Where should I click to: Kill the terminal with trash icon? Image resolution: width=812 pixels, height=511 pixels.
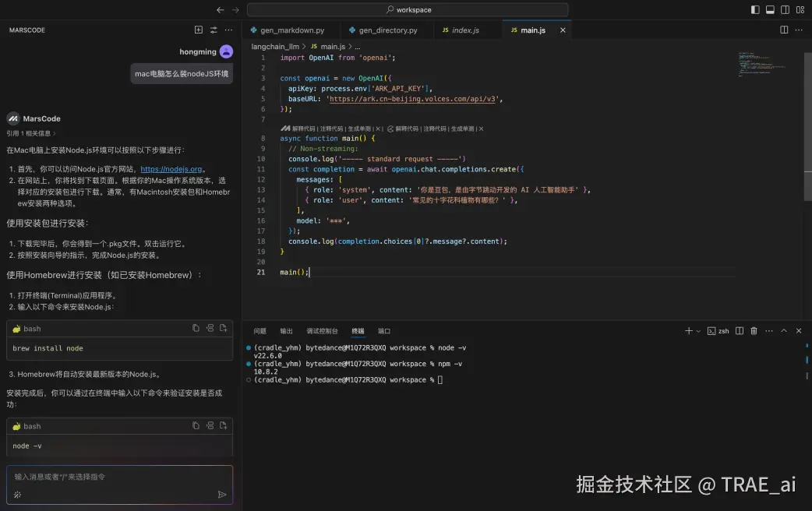click(754, 331)
